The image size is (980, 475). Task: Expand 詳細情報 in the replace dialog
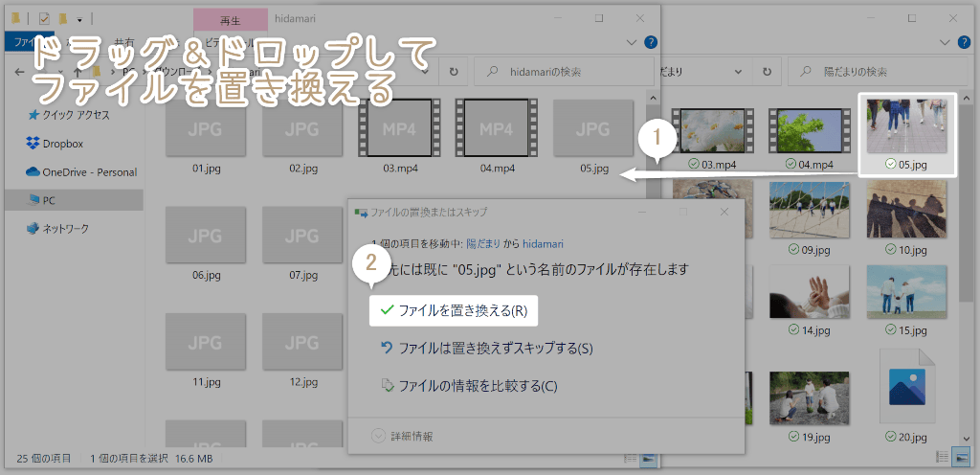[403, 437]
